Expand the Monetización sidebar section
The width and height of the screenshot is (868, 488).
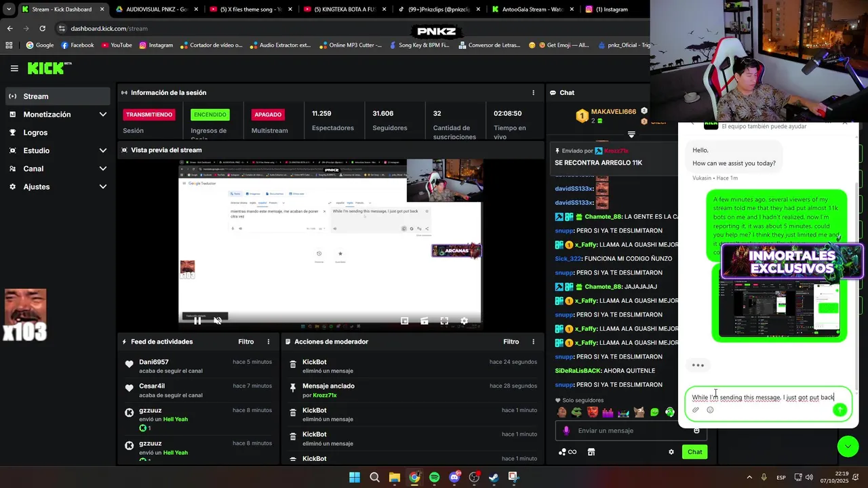click(x=102, y=115)
